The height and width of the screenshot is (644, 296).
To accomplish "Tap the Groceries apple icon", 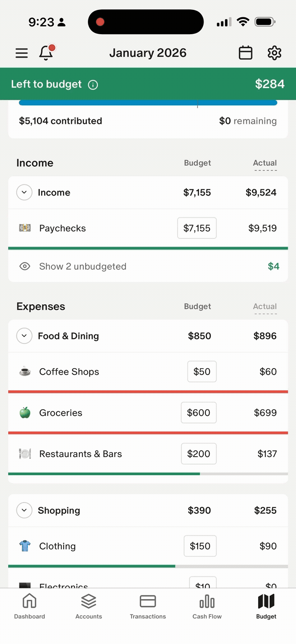I will pos(25,413).
